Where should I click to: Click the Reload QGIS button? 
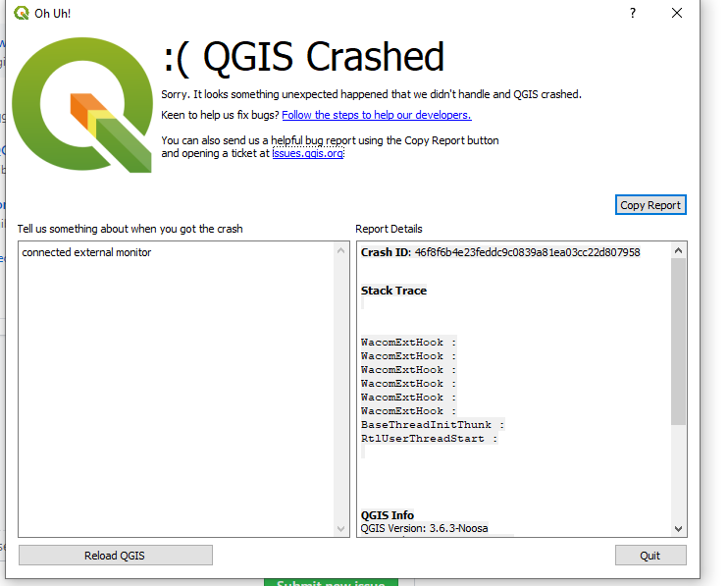[116, 556]
